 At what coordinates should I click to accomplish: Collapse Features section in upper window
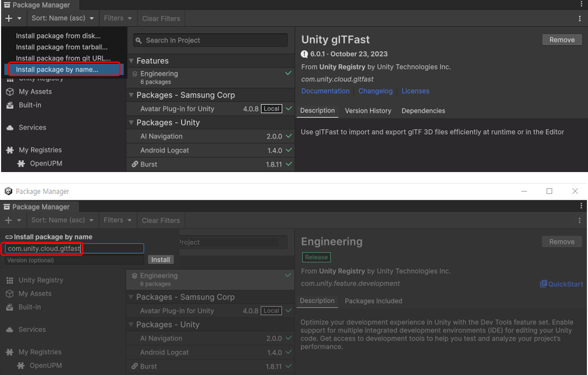pos(131,61)
